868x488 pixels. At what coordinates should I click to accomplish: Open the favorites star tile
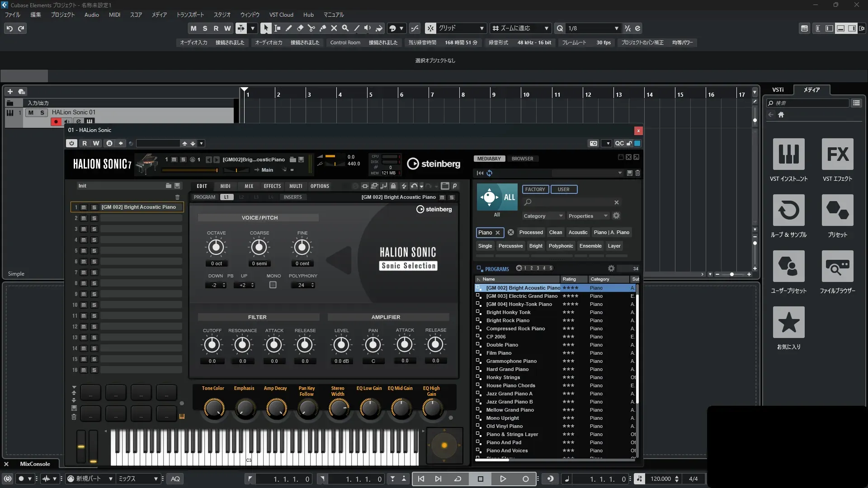pyautogui.click(x=788, y=322)
